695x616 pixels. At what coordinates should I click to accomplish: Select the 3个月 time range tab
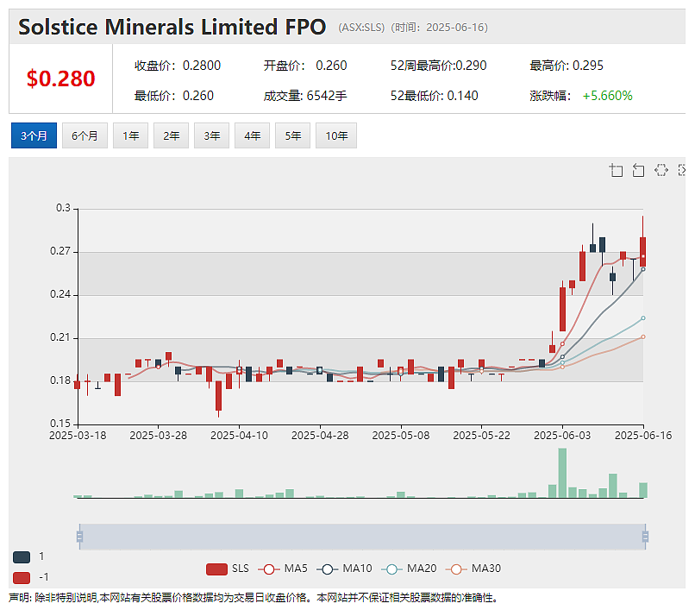34,135
